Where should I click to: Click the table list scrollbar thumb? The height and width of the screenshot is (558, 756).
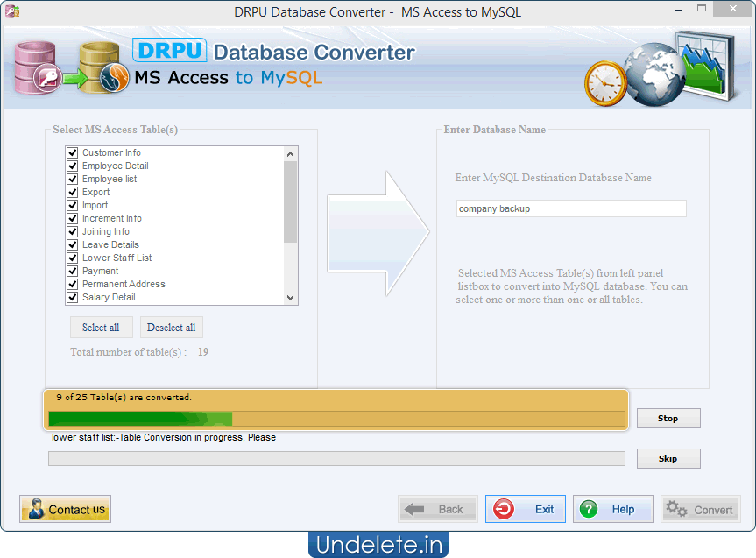(290, 202)
